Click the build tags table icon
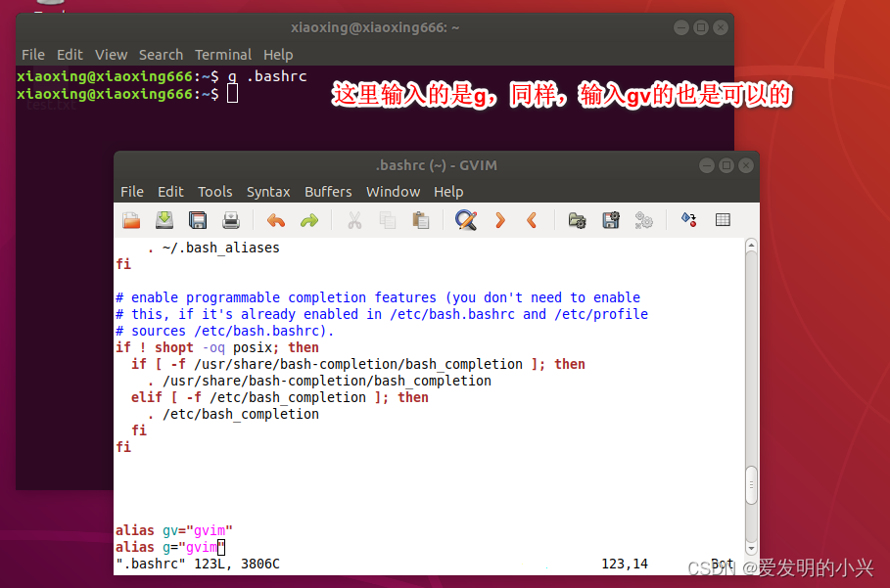Viewport: 890px width, 588px height. [723, 220]
